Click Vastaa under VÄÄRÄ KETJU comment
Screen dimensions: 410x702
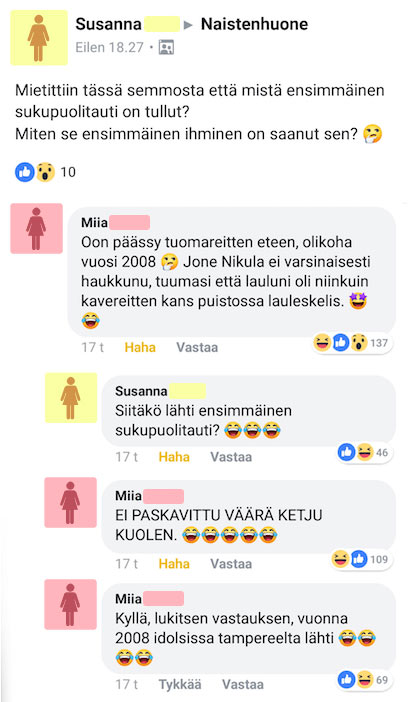point(231,564)
